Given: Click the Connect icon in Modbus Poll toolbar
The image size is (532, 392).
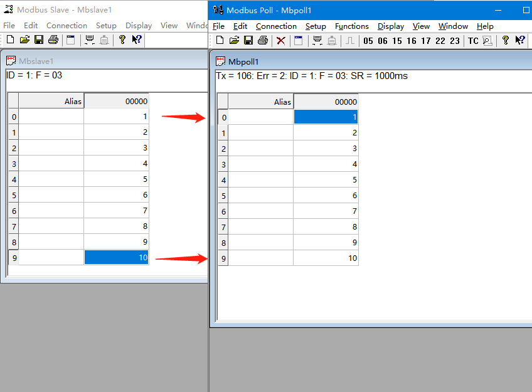Looking at the screenshot, I should coord(317,41).
